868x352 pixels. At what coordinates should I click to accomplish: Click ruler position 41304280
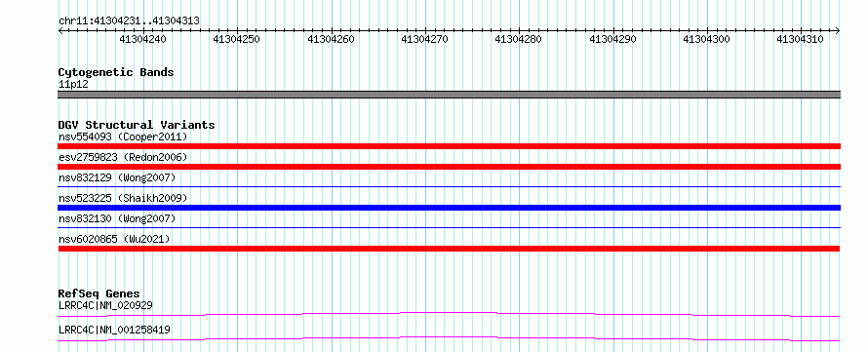coord(518,39)
